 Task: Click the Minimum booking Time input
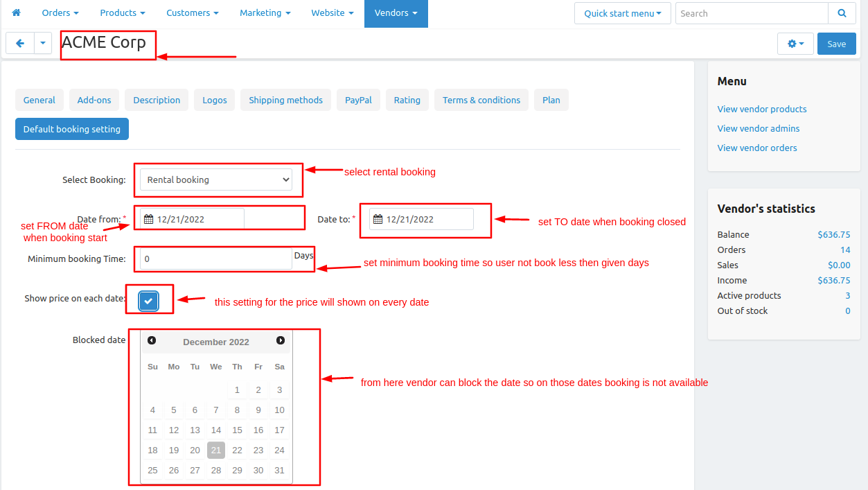click(x=216, y=259)
